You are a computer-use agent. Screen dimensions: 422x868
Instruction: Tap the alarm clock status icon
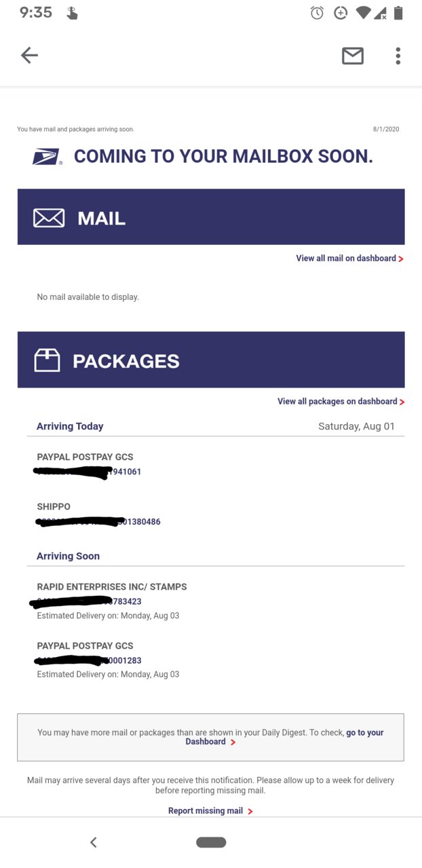[x=317, y=13]
